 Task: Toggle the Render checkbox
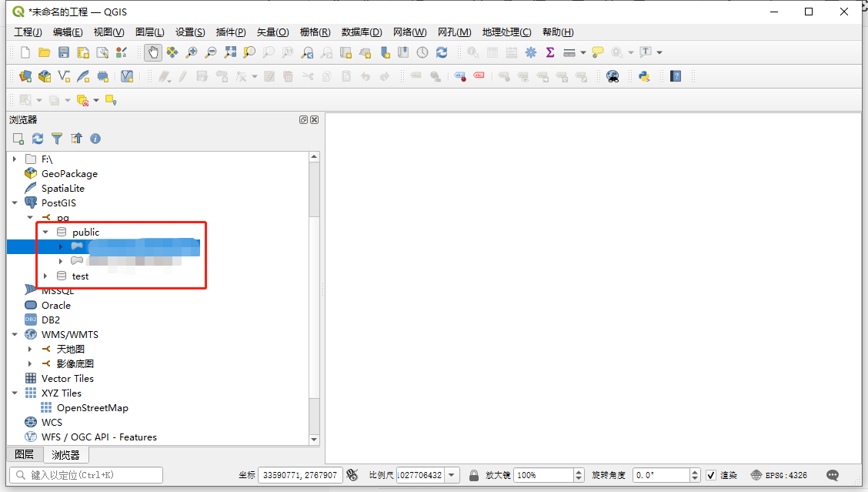711,475
